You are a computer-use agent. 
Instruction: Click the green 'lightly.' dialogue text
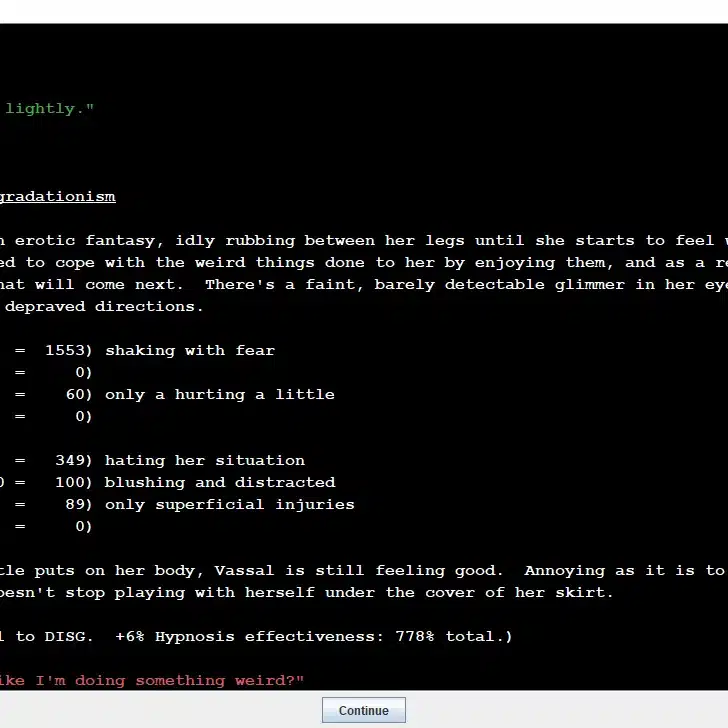coord(49,109)
